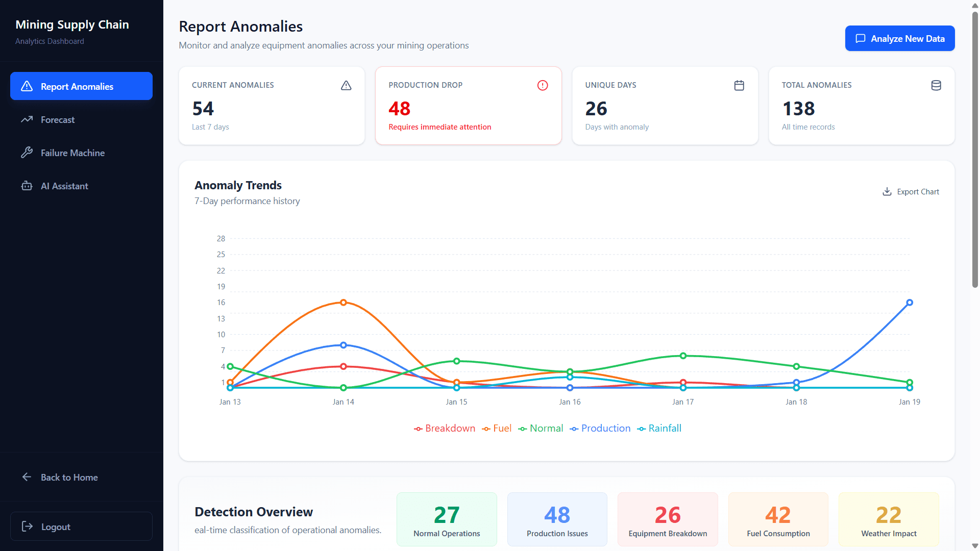
Task: Click the Logout button
Action: coord(81,526)
